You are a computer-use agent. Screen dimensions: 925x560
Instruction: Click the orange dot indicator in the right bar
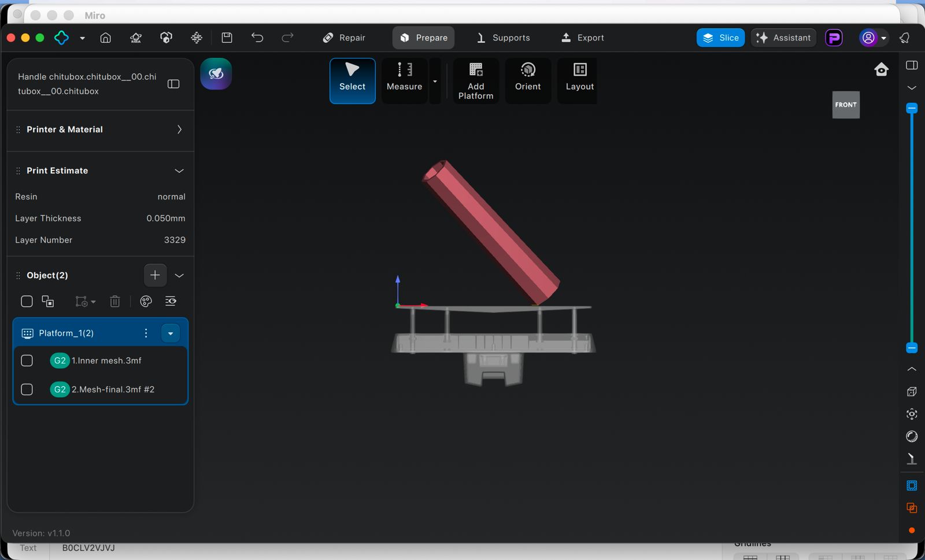[x=912, y=531]
